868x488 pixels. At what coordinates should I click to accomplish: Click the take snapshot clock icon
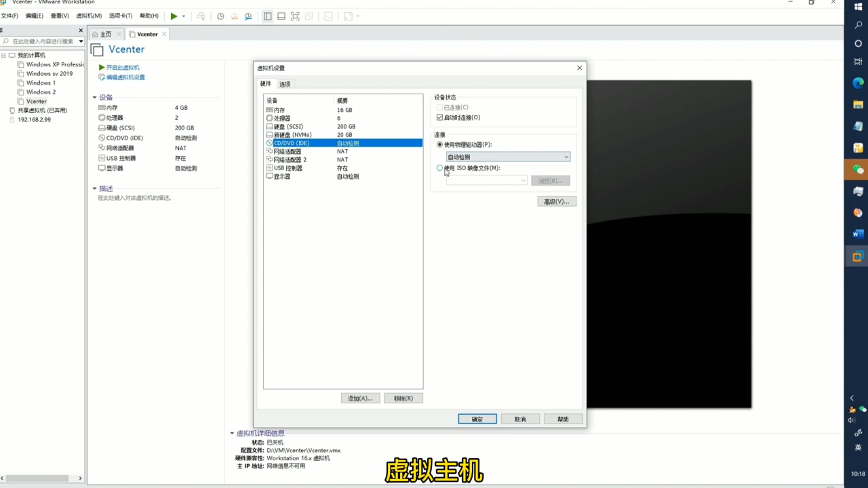(x=220, y=16)
